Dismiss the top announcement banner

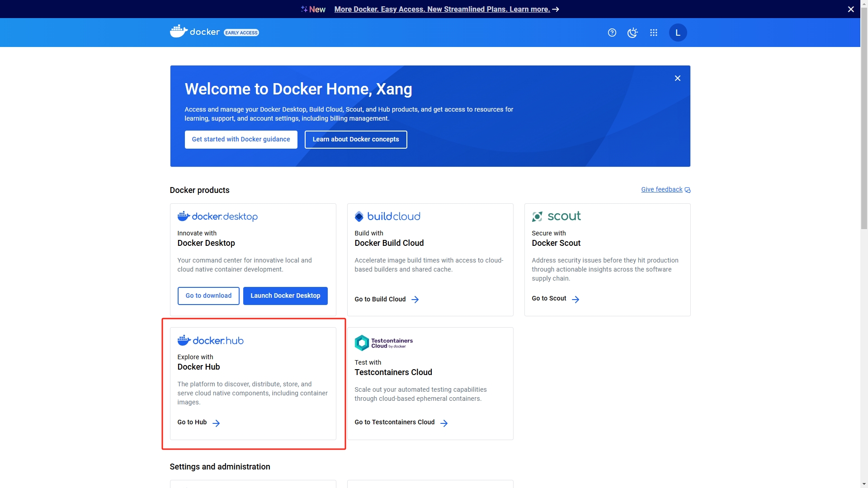pyautogui.click(x=851, y=9)
